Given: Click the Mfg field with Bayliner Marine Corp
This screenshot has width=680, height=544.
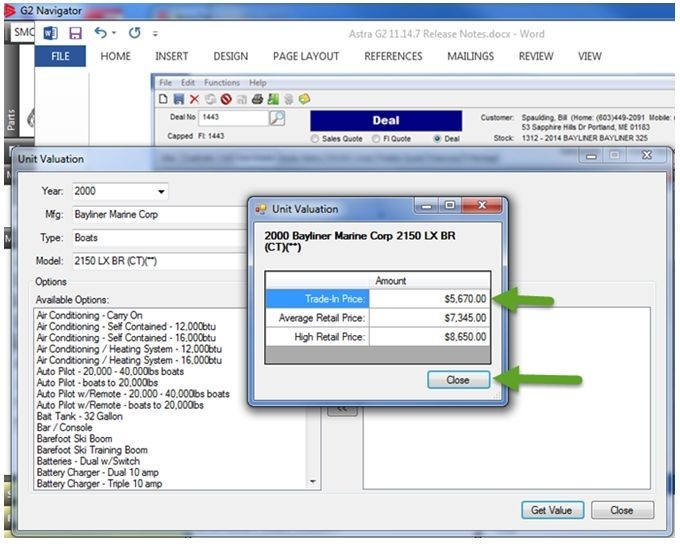Looking at the screenshot, I should (160, 215).
